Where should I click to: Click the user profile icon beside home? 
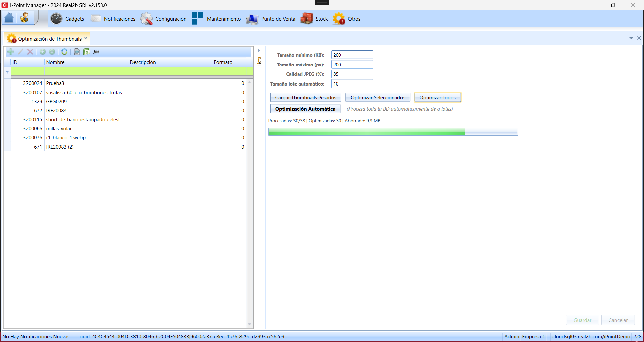coord(24,18)
